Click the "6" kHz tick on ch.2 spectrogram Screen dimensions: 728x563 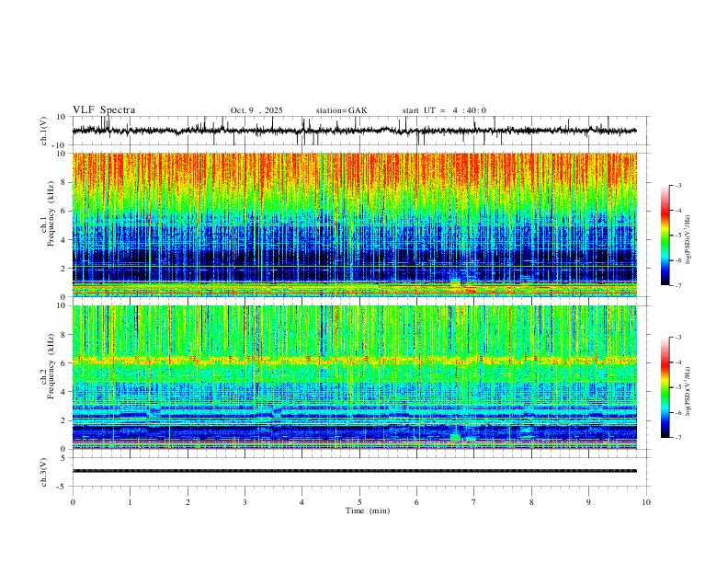[63, 363]
